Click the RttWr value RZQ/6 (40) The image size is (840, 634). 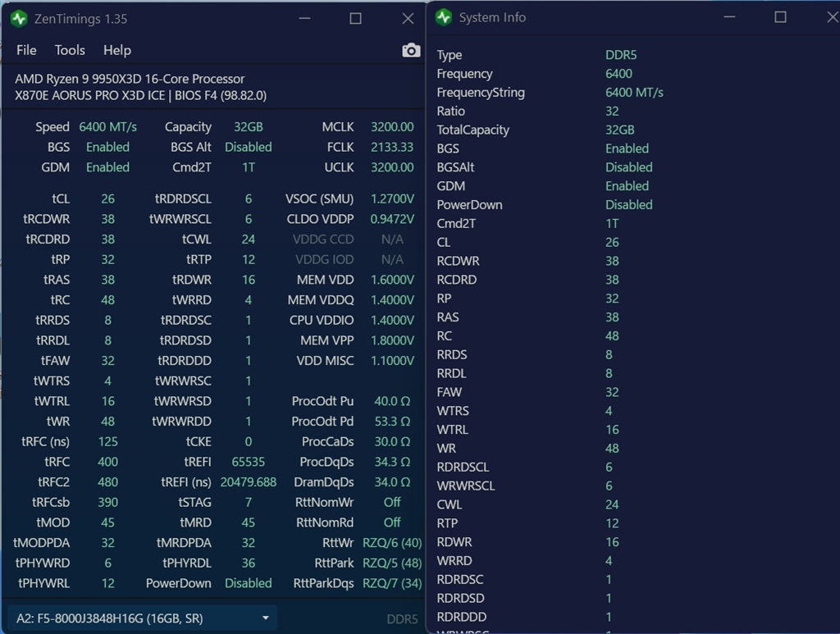(392, 543)
